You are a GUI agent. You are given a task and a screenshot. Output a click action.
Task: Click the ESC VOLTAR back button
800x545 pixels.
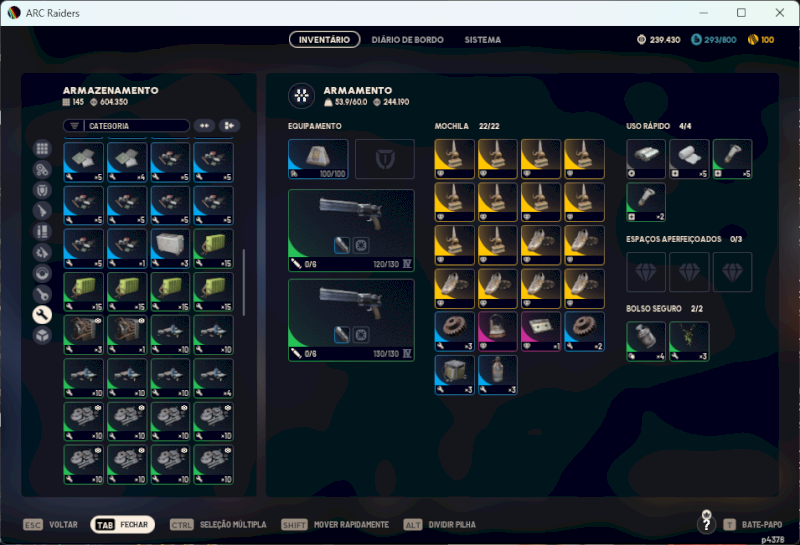coord(51,525)
